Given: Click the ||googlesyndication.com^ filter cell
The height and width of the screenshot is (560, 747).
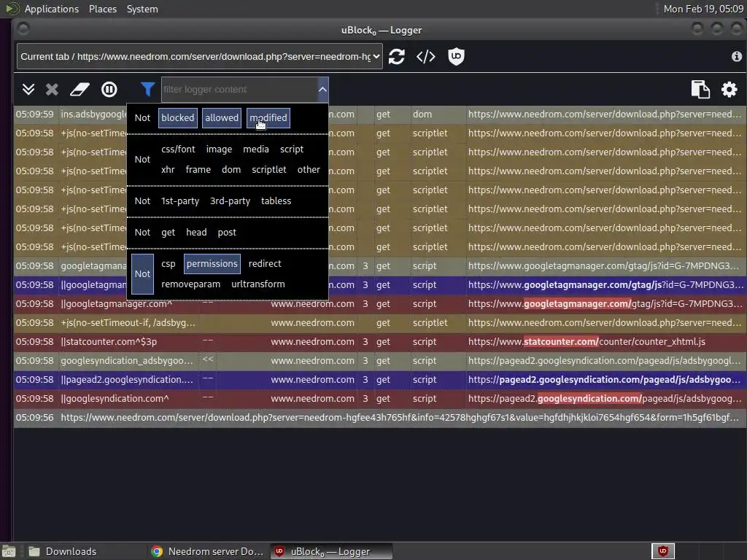Looking at the screenshot, I should point(129,399).
